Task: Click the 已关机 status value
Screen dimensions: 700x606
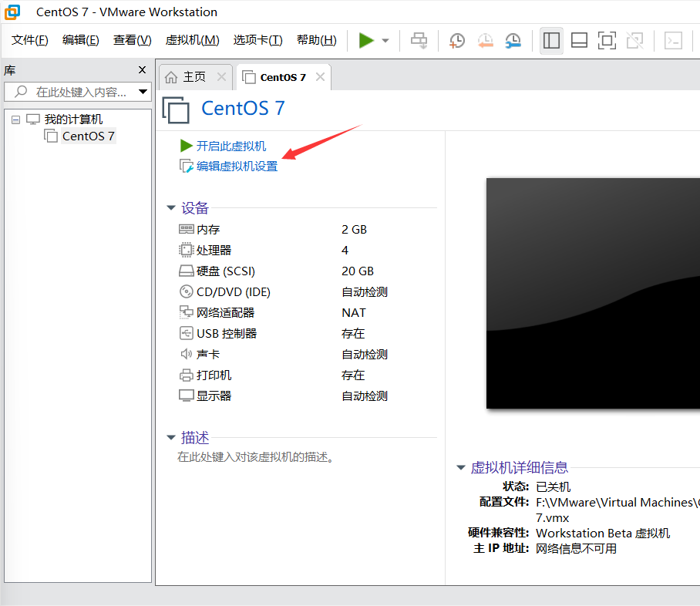Action: coord(553,486)
